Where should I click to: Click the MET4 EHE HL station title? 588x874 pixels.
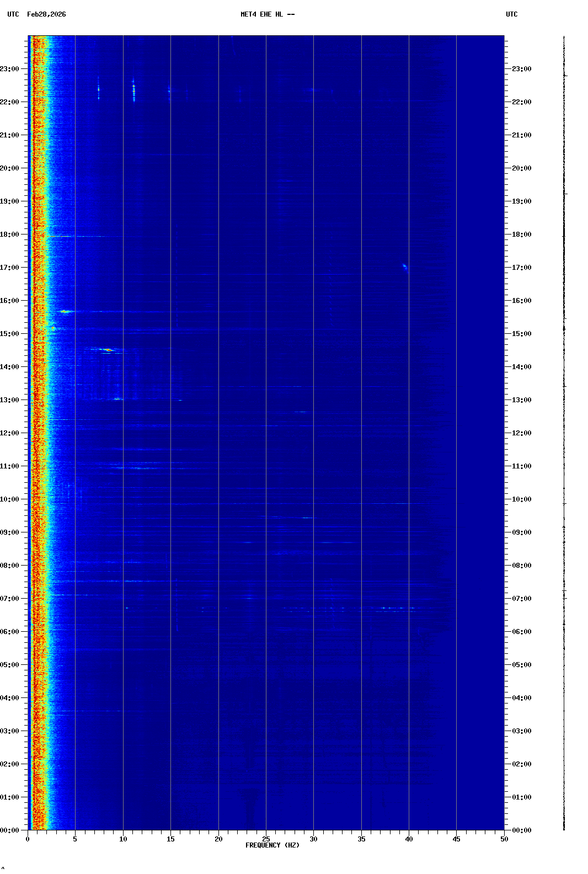tap(267, 14)
